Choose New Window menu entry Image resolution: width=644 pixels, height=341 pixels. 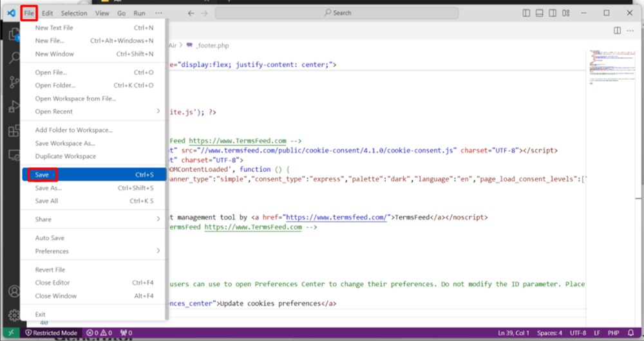(94, 54)
